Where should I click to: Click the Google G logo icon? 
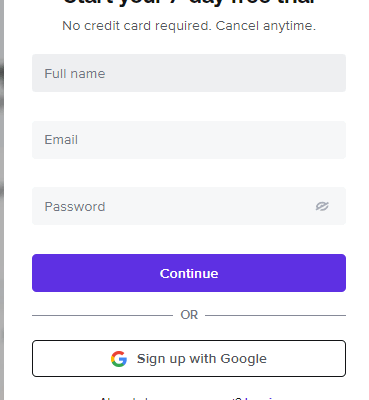(x=119, y=359)
